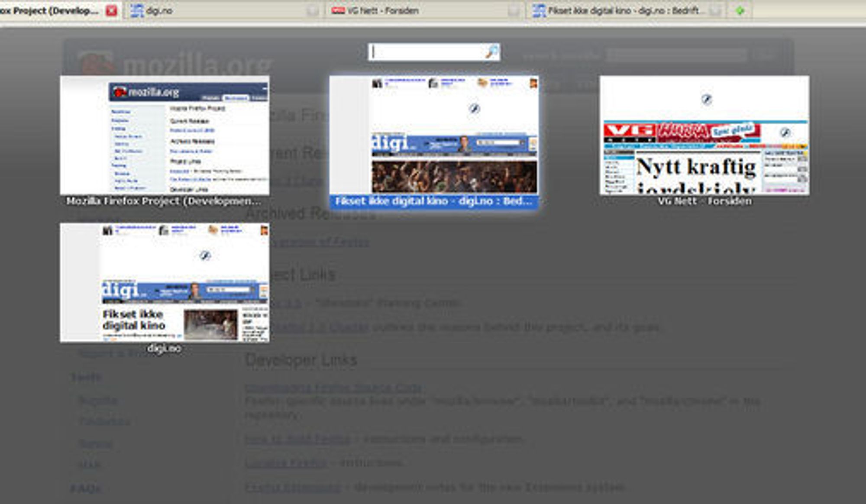The width and height of the screenshot is (866, 504).
Task: Click the VG Nett - Forsiden caption
Action: pos(704,201)
